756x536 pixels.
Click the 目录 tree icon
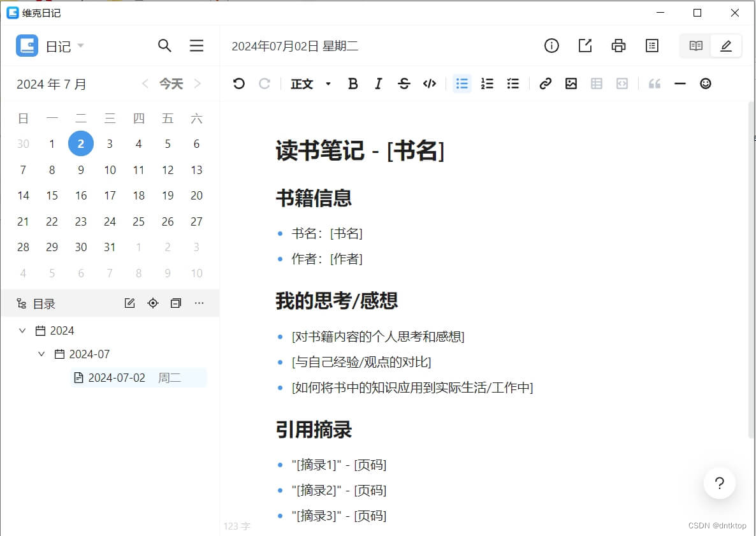coord(21,303)
